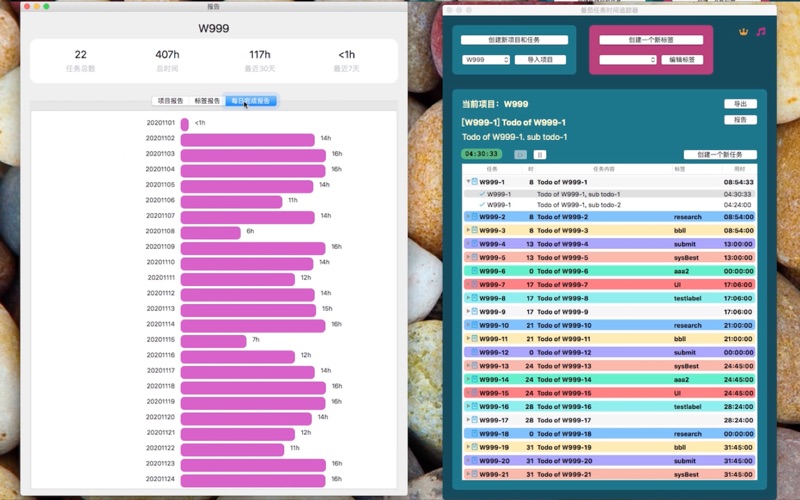Switch to the 项目报告 tab
Image resolution: width=800 pixels, height=500 pixels.
click(x=171, y=101)
